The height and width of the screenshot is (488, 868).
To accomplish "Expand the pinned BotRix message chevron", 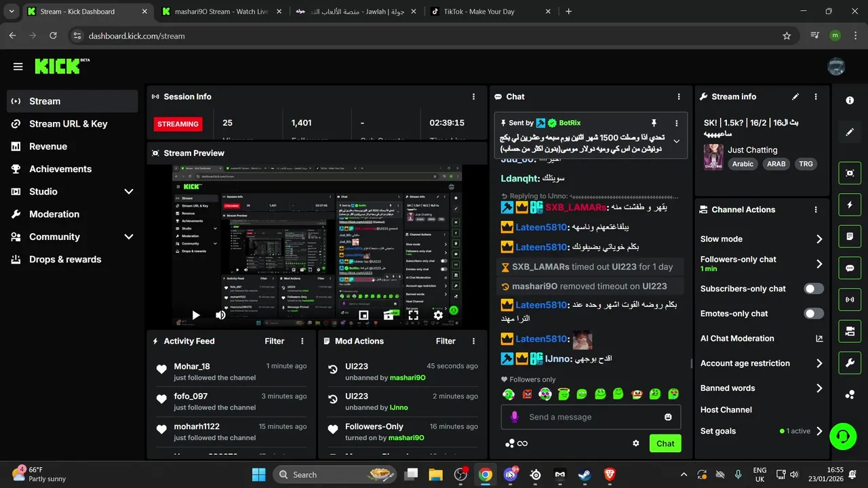I will (x=677, y=141).
